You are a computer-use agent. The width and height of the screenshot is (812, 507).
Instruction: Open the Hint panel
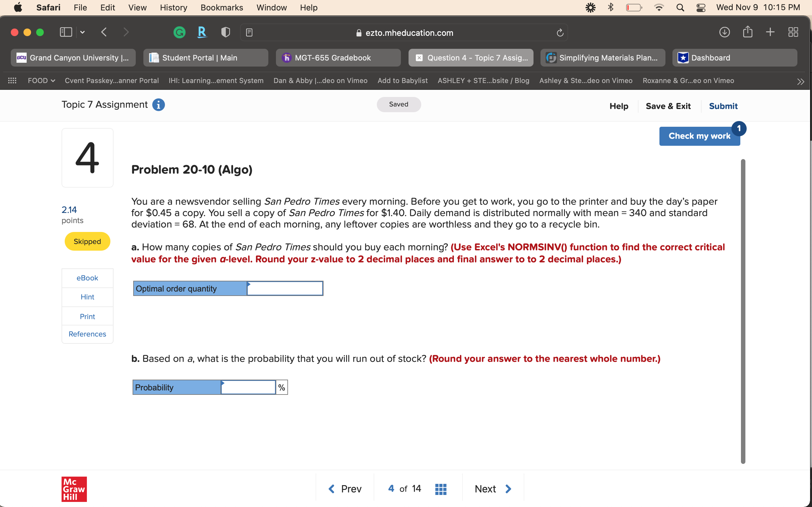[87, 297]
